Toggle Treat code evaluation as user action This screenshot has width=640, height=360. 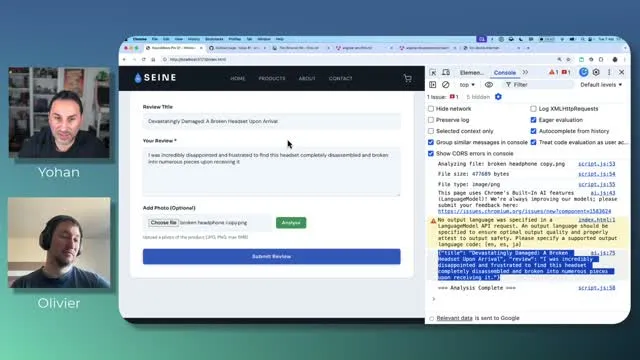[x=533, y=142]
